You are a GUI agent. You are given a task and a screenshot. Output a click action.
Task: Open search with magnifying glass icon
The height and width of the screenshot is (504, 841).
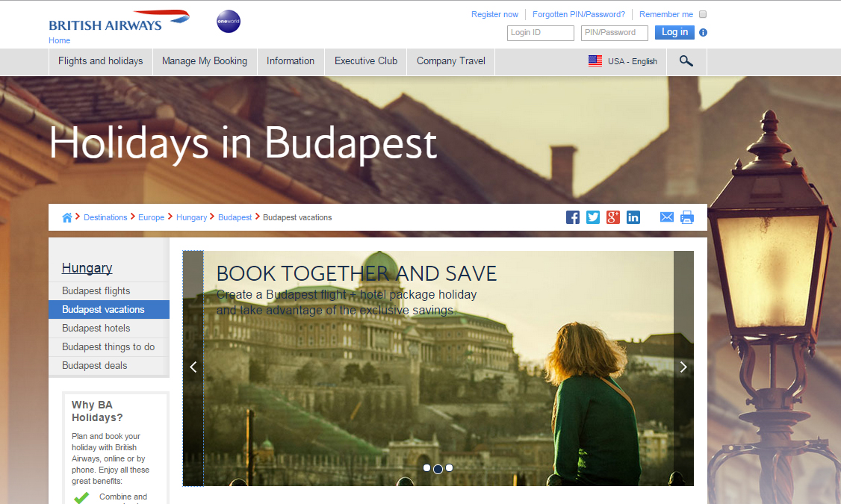point(686,61)
